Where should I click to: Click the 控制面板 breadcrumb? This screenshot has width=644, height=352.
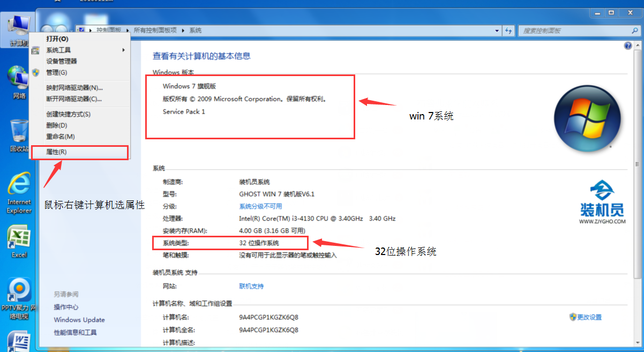tap(109, 31)
